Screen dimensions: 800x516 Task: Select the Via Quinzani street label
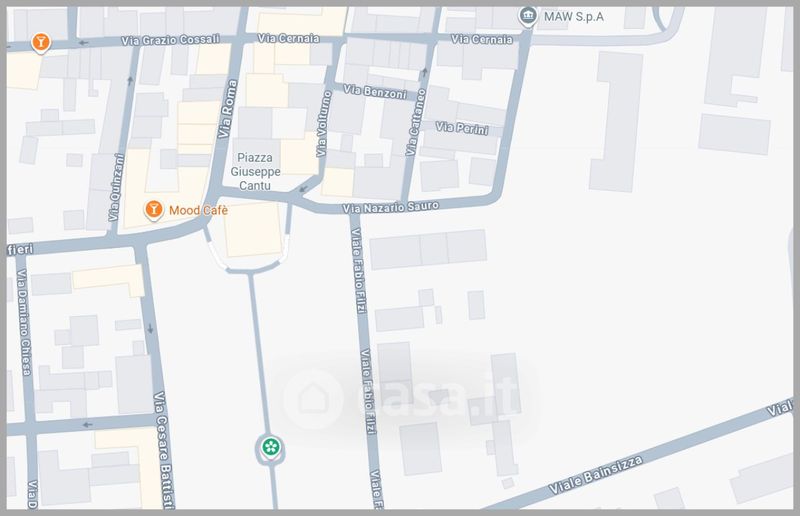116,187
